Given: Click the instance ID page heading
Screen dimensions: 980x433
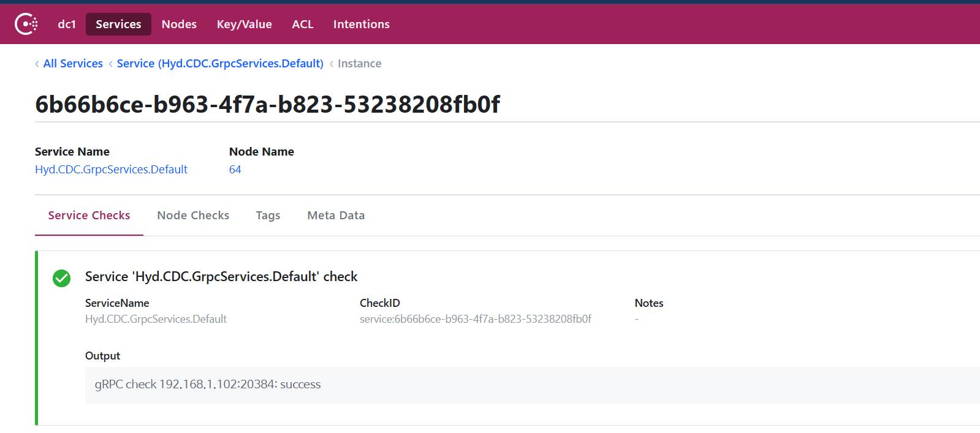Looking at the screenshot, I should 267,105.
